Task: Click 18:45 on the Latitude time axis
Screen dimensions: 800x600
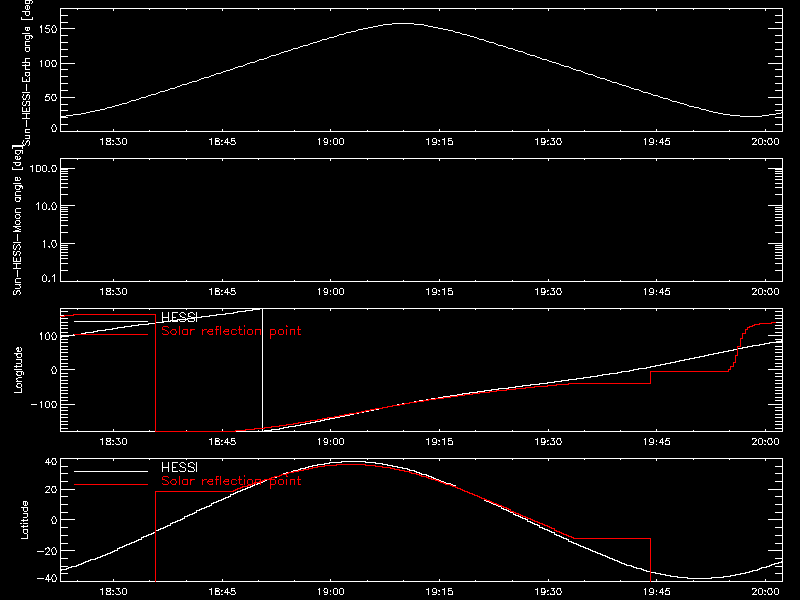Action: (222, 592)
